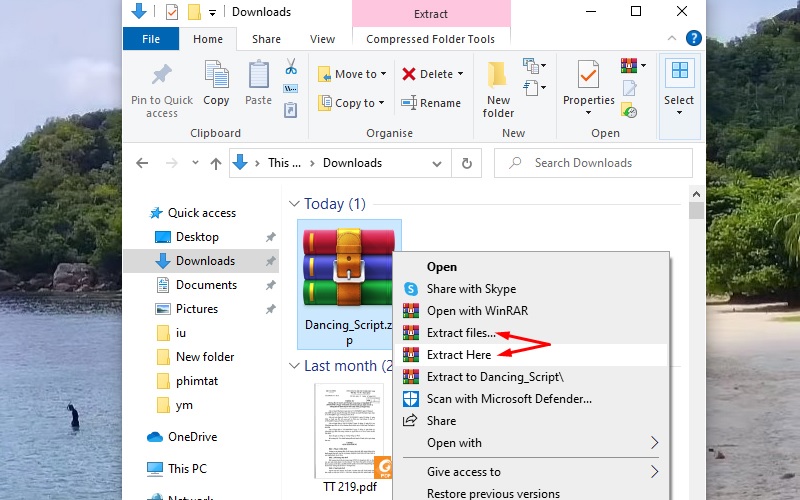
Task: Select the TT 219.pdf file
Action: (350, 438)
